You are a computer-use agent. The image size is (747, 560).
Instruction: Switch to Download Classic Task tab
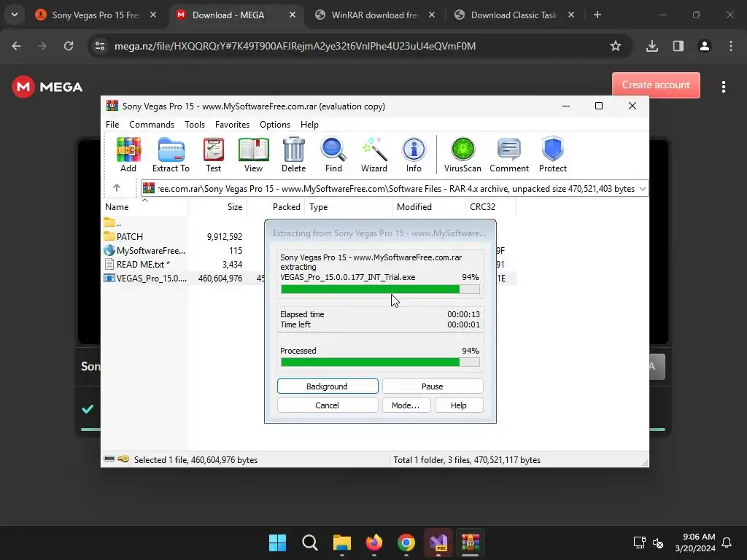pyautogui.click(x=514, y=15)
